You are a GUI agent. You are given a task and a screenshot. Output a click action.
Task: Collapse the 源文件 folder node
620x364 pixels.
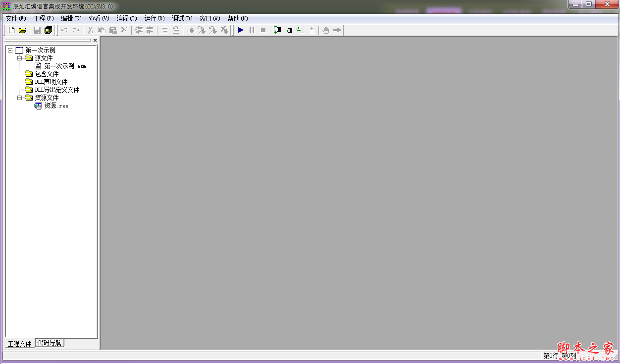pyautogui.click(x=20, y=58)
